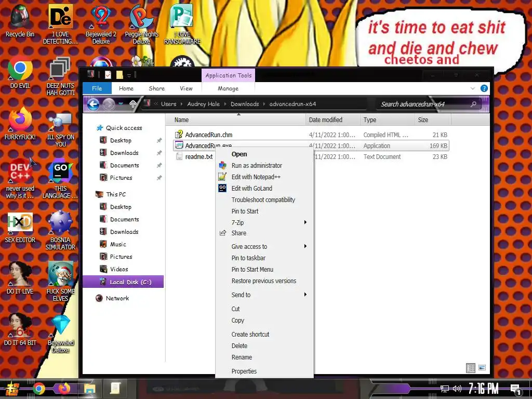Viewport: 532px width, 399px height.
Task: Open the File ribbon tab
Action: tap(97, 88)
